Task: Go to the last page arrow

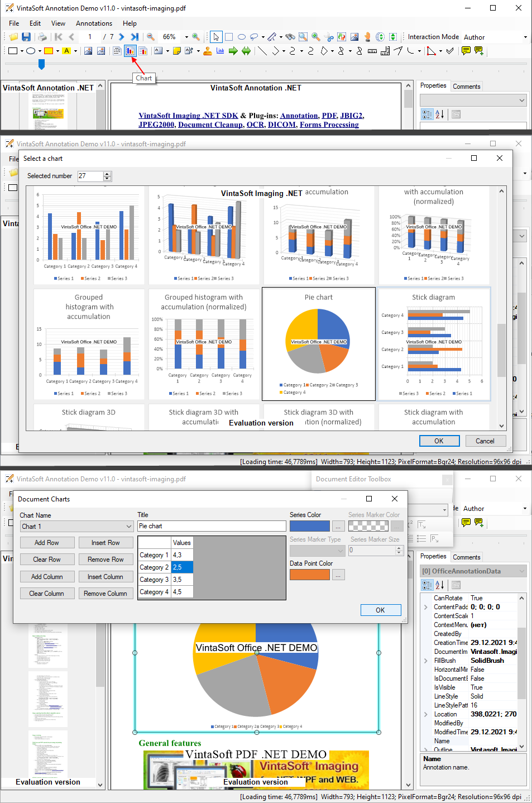Action: (135, 37)
